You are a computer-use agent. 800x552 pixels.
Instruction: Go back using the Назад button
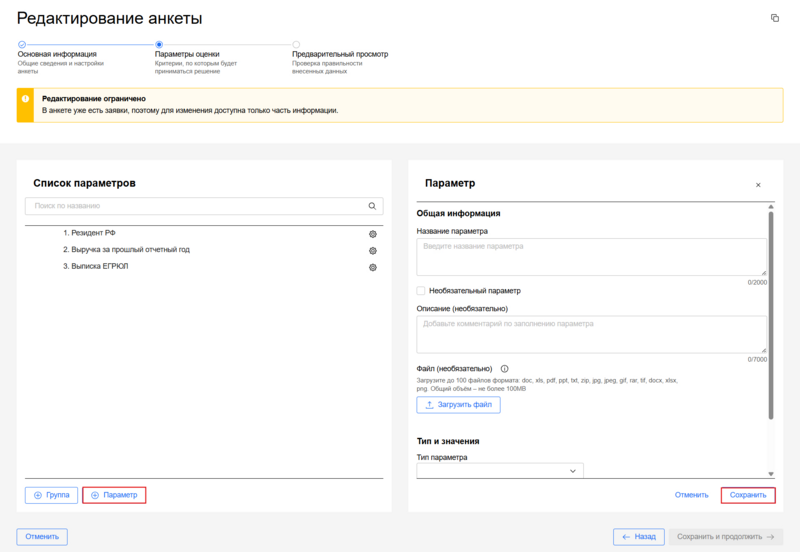639,537
